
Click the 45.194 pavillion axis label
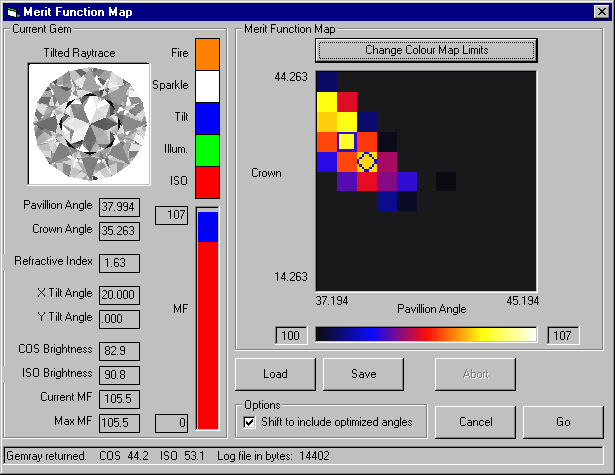coord(522,301)
